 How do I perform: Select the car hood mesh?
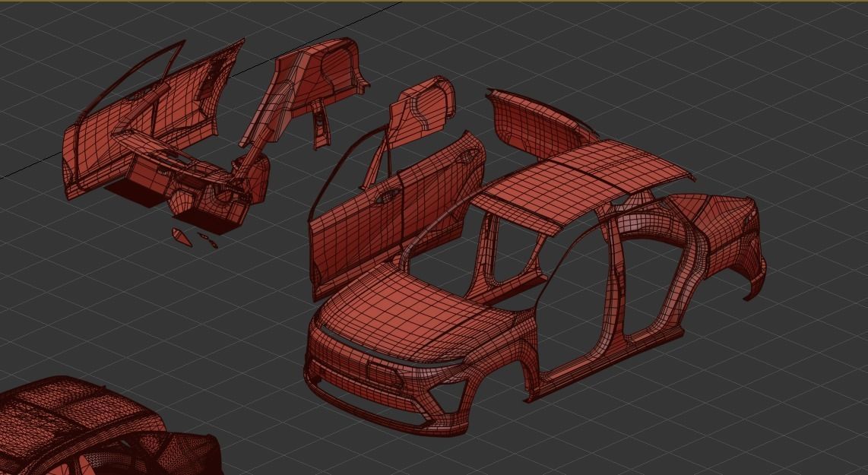413,313
